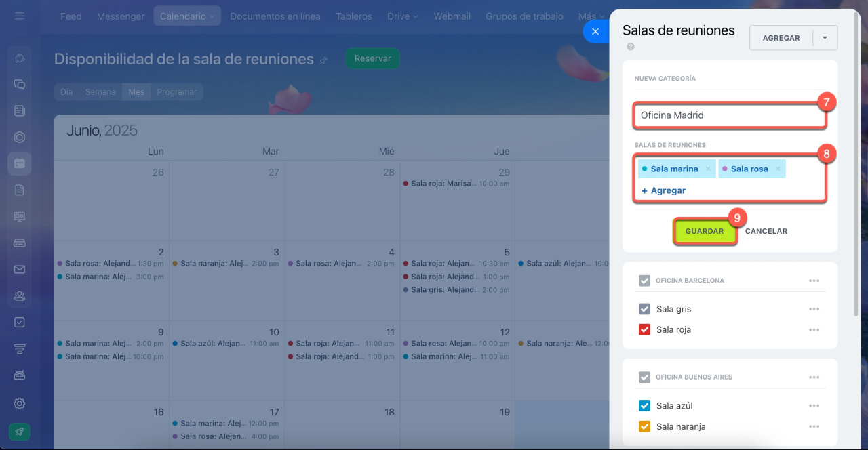The height and width of the screenshot is (450, 868).
Task: Uncheck the Sala naranja checkbox
Action: coord(645,426)
